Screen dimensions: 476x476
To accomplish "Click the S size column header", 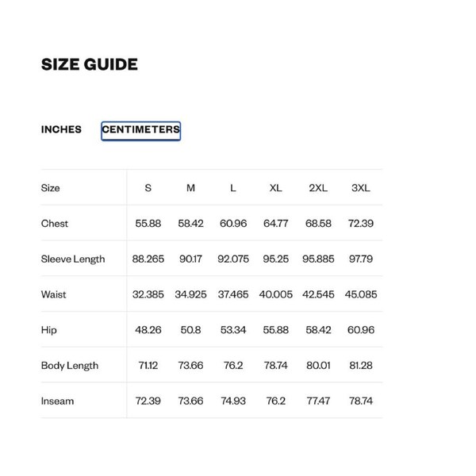I will pyautogui.click(x=148, y=188).
